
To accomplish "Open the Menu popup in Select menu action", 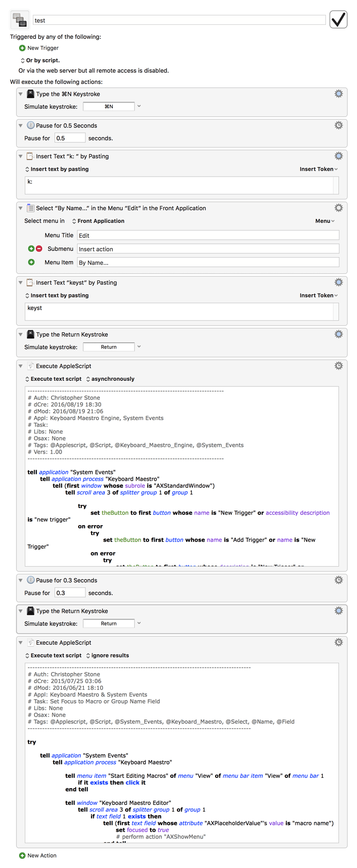I will pyautogui.click(x=325, y=221).
